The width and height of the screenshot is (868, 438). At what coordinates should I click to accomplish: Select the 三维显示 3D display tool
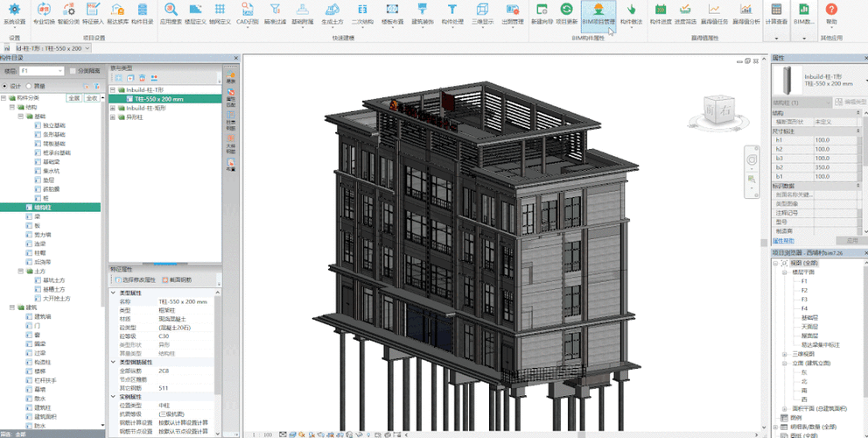tap(481, 10)
